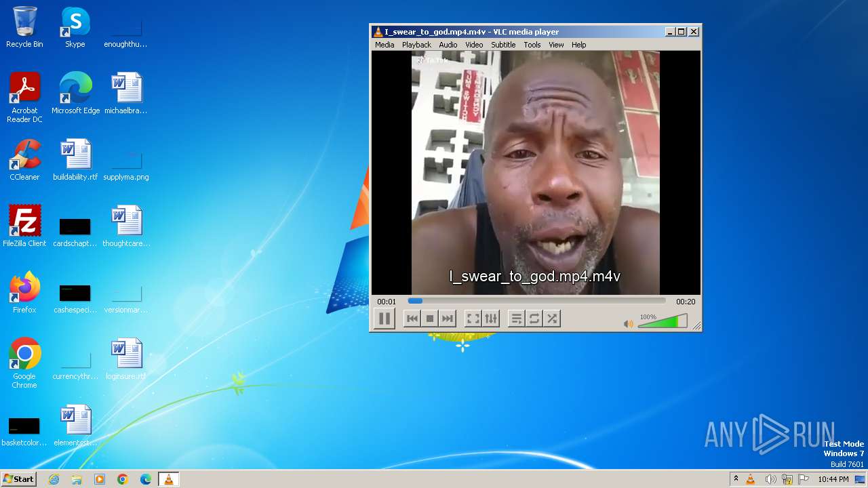Open the Subtitle menu
This screenshot has width=868, height=488.
click(503, 45)
